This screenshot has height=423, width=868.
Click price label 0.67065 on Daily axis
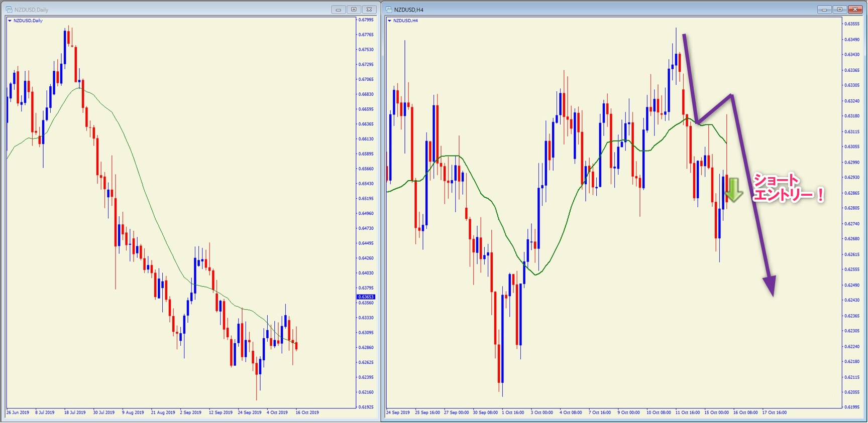[x=366, y=79]
